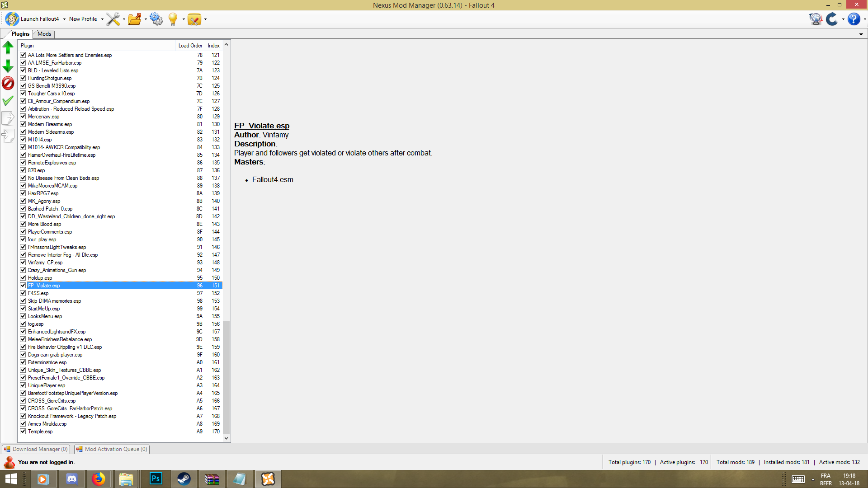Image resolution: width=868 pixels, height=488 pixels.
Task: Click the lightbulb tips icon
Action: tap(173, 19)
